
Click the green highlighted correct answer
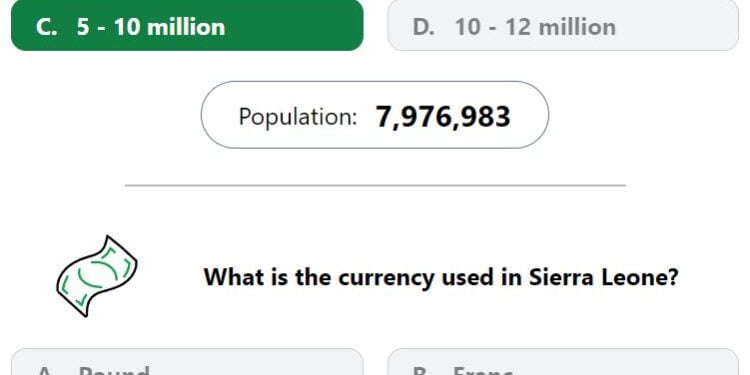[187, 25]
